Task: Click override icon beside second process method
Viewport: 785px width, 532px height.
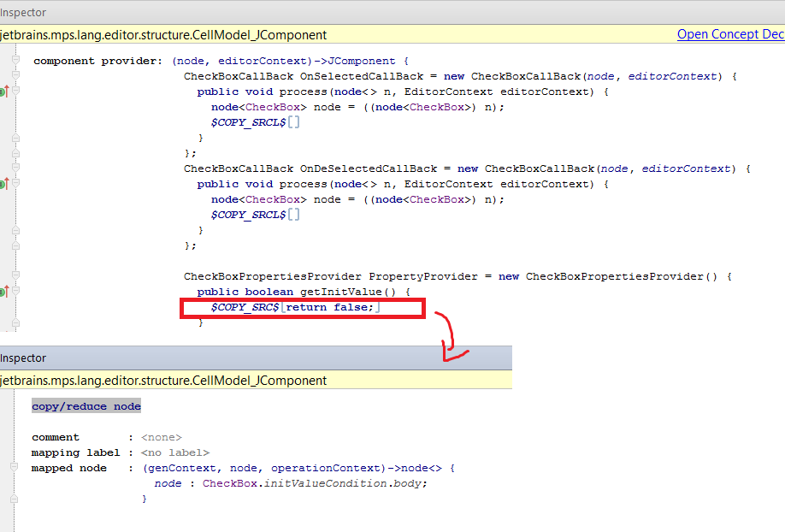Action: pyautogui.click(x=4, y=183)
